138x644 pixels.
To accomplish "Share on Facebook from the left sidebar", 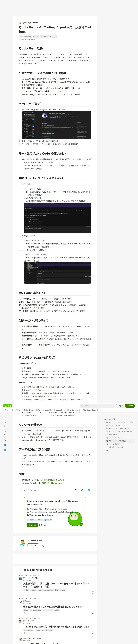I will tap(5, 445).
